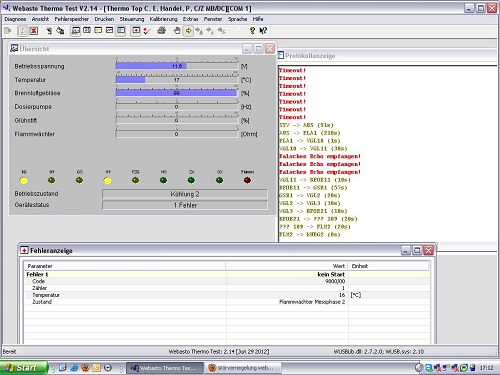Click log line 'STV -> ABS (51s)'
Image resolution: width=500 pixels, height=375 pixels.
click(306, 125)
